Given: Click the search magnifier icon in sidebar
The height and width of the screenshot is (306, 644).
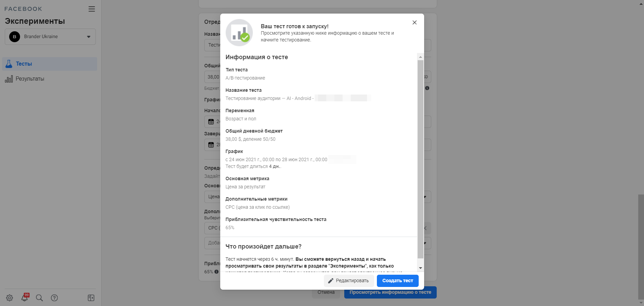Looking at the screenshot, I should (39, 298).
